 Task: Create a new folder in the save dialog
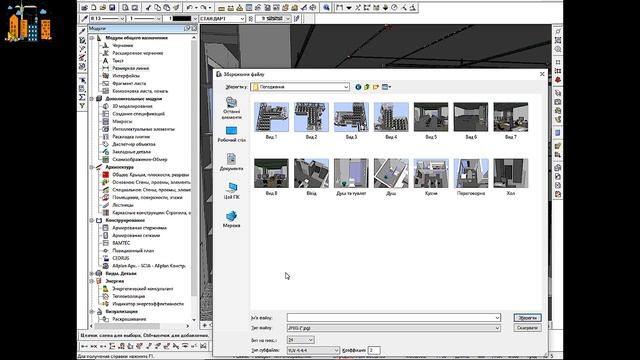click(x=376, y=87)
